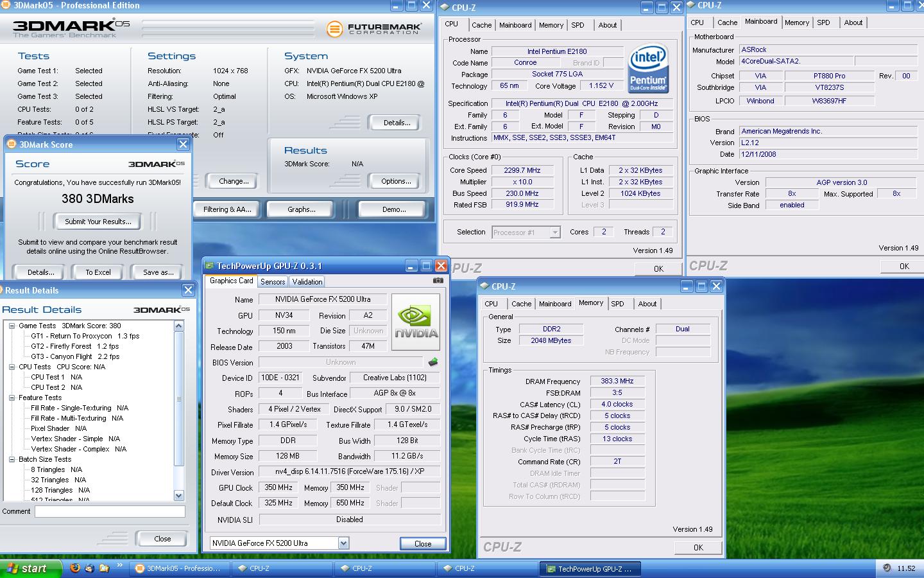The height and width of the screenshot is (578, 924).
Task: Minimize the GPU-Z window
Action: pyautogui.click(x=411, y=265)
